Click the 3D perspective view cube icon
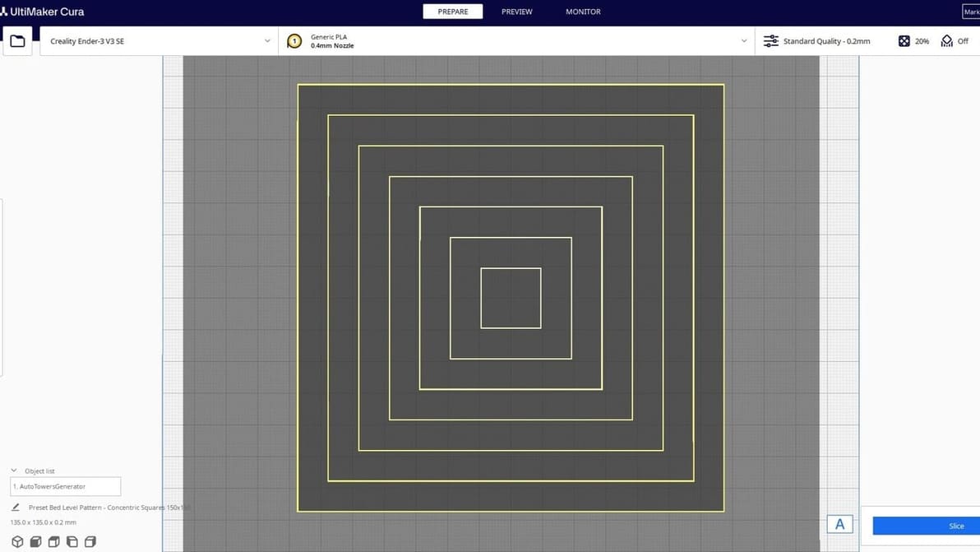Image resolution: width=980 pixels, height=552 pixels. 17,541
